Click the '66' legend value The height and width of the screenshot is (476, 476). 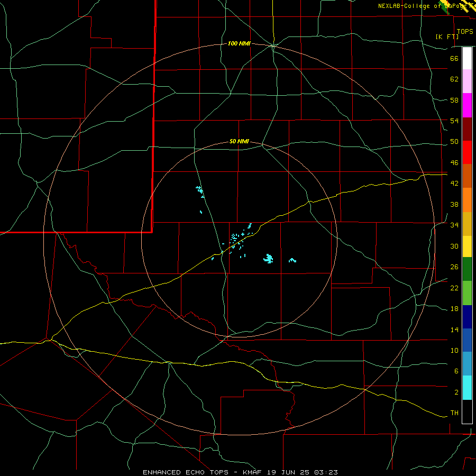[454, 58]
